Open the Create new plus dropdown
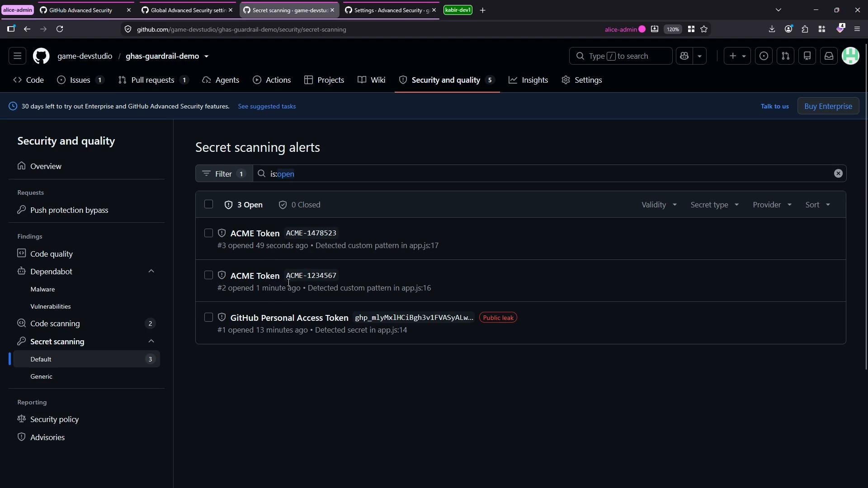Screen dimensions: 868x488 click(x=737, y=56)
